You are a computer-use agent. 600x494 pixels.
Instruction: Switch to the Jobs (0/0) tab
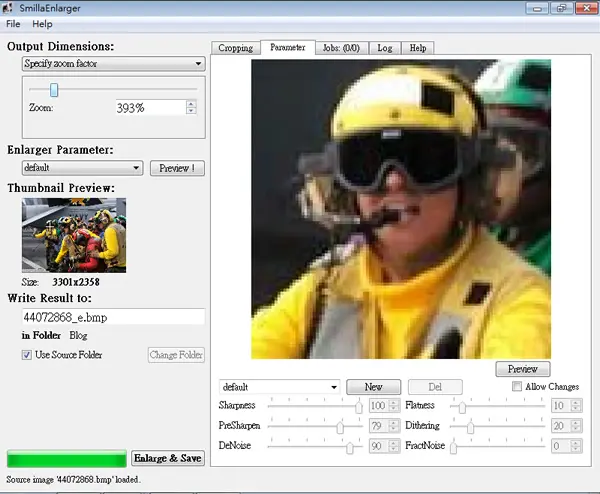coord(341,48)
